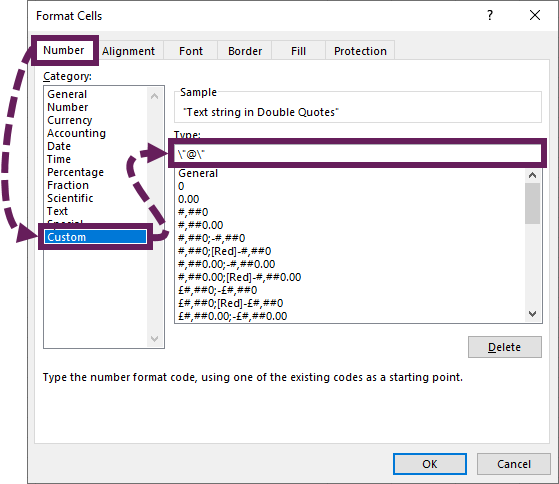
Task: Switch to the Alignment tab
Action: (129, 51)
